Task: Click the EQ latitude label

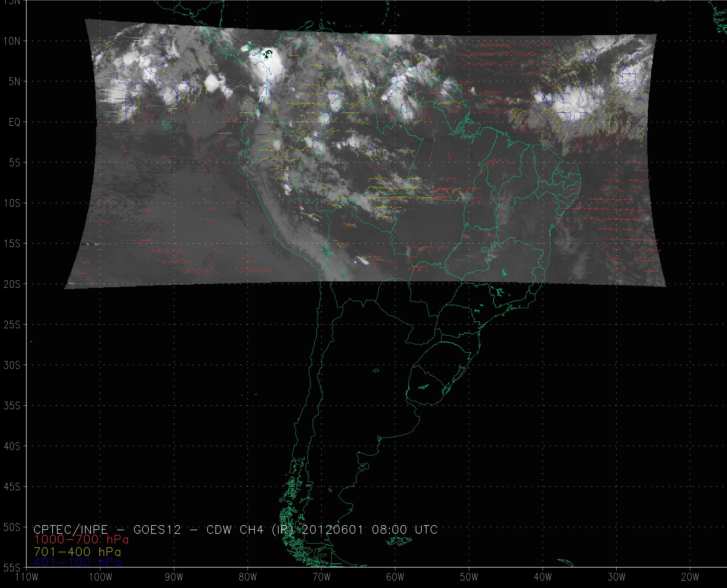Action: (15, 122)
